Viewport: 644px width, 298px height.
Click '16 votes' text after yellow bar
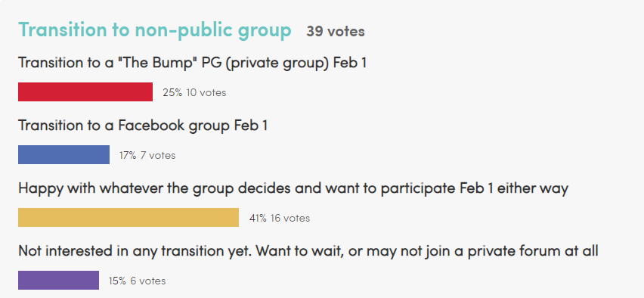290,219
